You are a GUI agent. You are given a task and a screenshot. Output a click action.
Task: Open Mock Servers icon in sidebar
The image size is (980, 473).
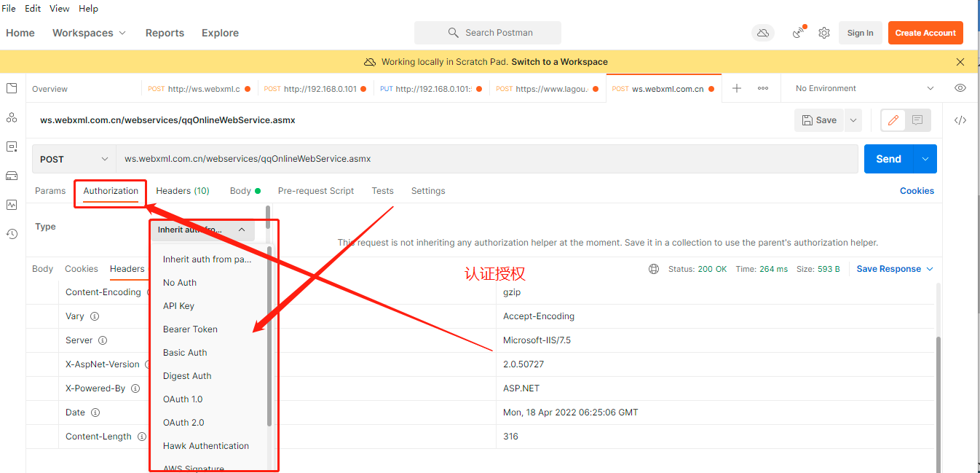[12, 176]
